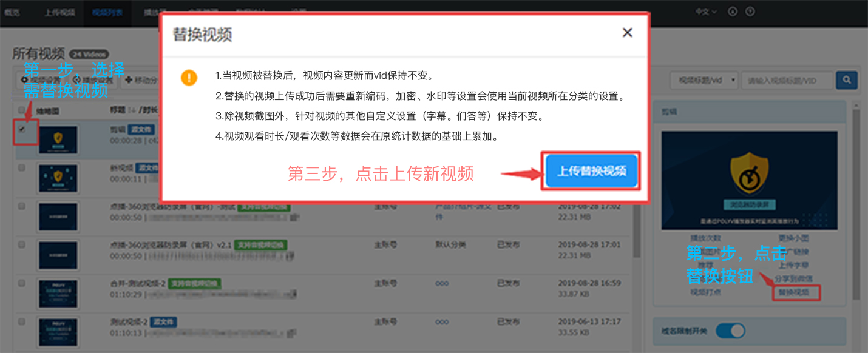Click the first circular icon beside 中文

pyautogui.click(x=733, y=12)
